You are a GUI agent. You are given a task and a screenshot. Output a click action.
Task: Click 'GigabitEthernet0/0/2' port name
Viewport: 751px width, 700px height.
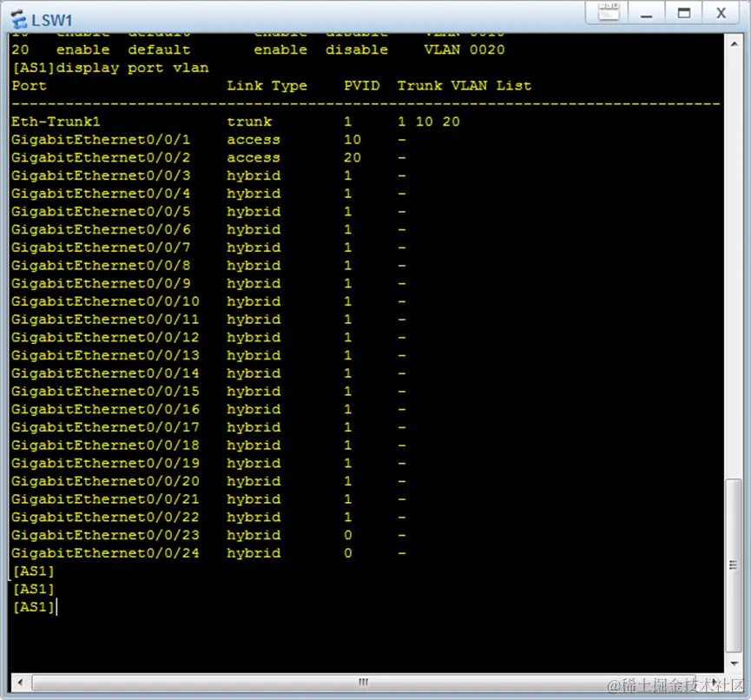pyautogui.click(x=101, y=158)
